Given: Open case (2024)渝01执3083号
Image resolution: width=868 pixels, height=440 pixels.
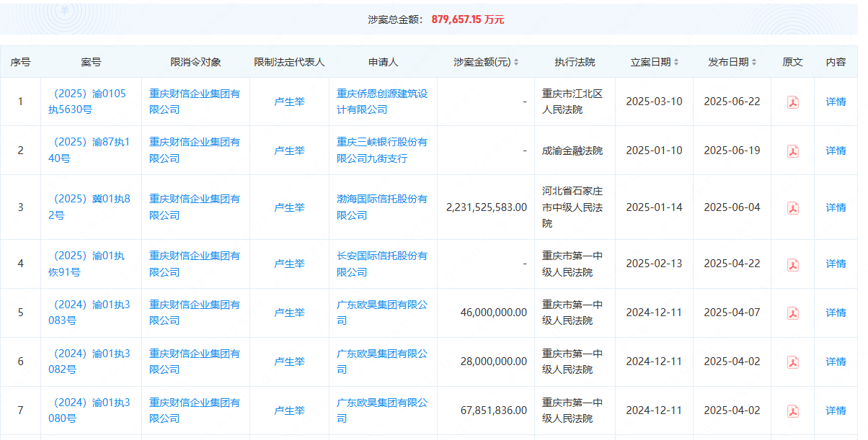Looking at the screenshot, I should 91,313.
